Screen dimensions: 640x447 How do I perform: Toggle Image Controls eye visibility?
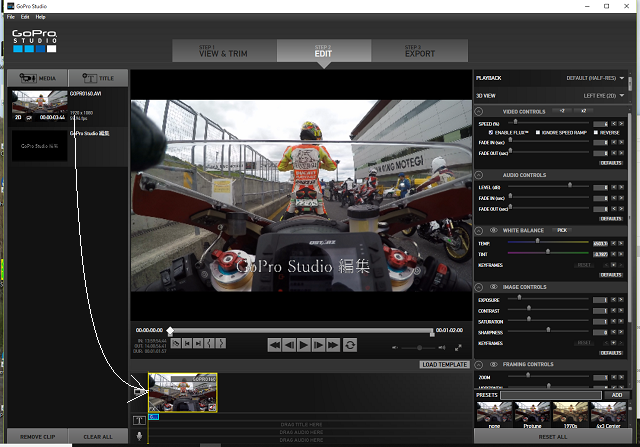point(493,287)
